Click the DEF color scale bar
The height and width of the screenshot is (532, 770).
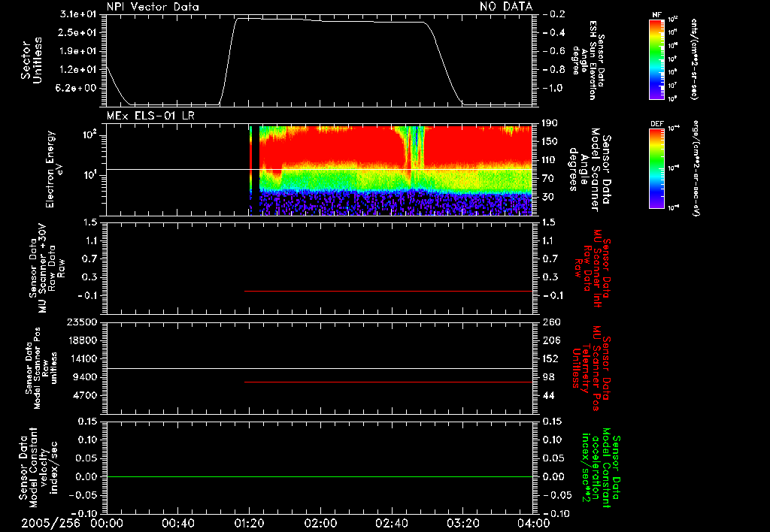pos(657,168)
